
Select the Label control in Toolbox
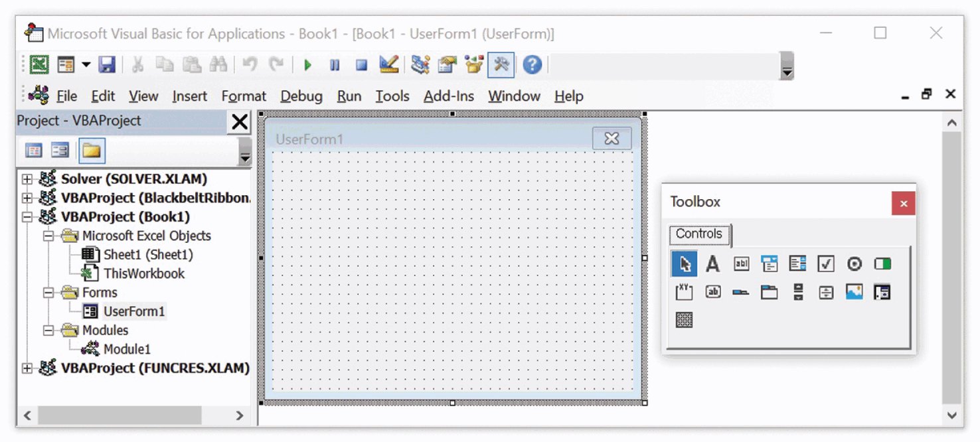pyautogui.click(x=712, y=264)
